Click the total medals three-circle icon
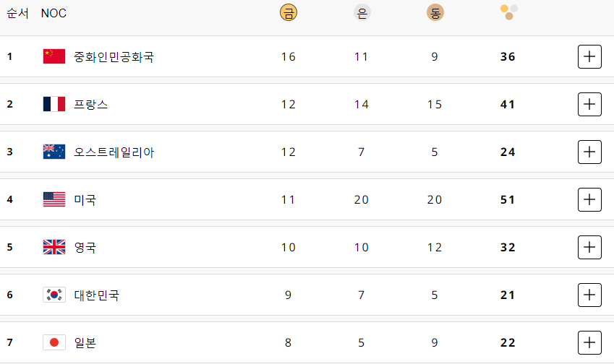Image resolution: width=614 pixels, height=364 pixels. pos(508,12)
